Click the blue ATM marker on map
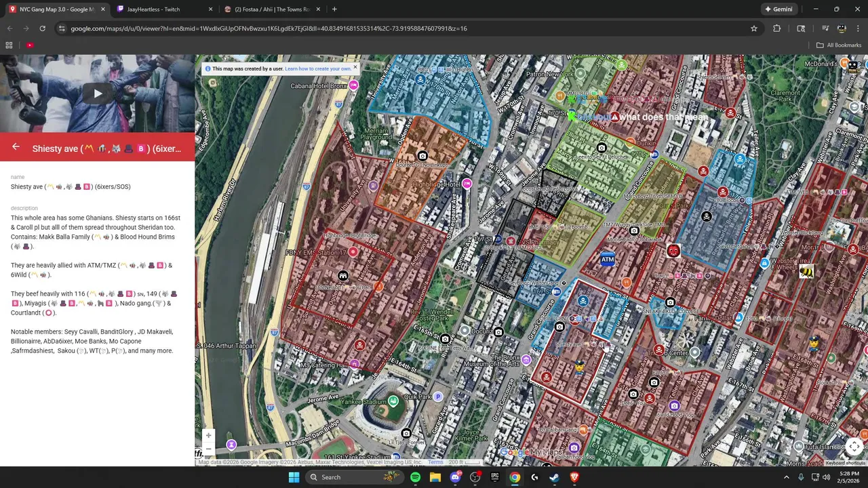Screen dimensions: 868x488 [x=608, y=259]
